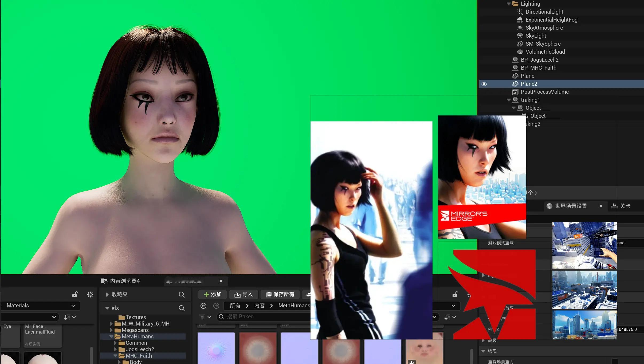The image size is (644, 364).
Task: Toggle the lock above the Materials dropdown
Action: click(75, 294)
